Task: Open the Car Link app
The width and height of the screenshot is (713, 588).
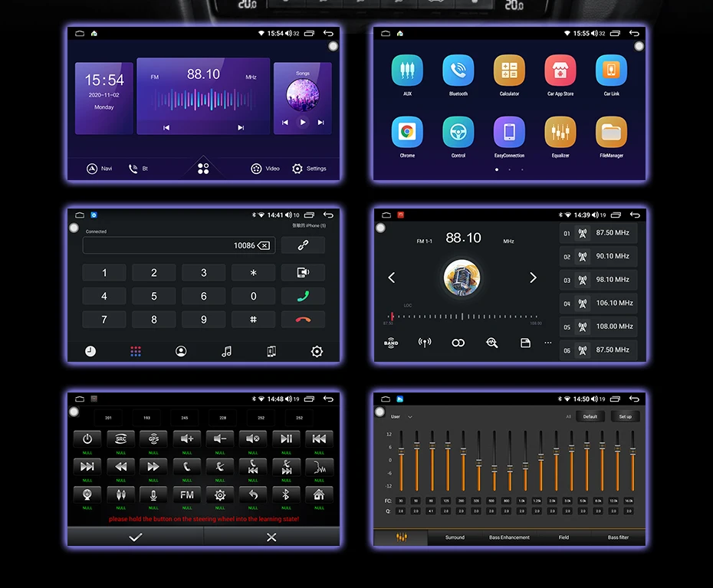Action: [611, 71]
